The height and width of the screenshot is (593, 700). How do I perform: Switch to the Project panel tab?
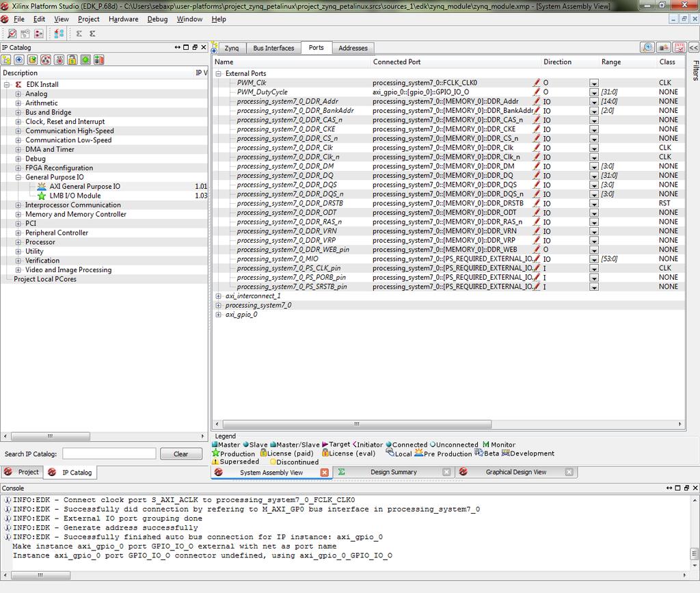tap(22, 472)
